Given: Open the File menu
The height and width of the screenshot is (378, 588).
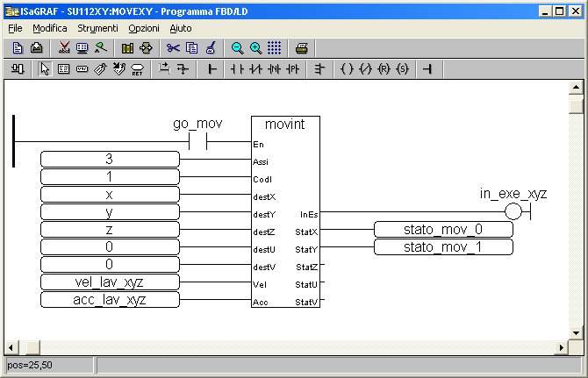Looking at the screenshot, I should click(15, 28).
